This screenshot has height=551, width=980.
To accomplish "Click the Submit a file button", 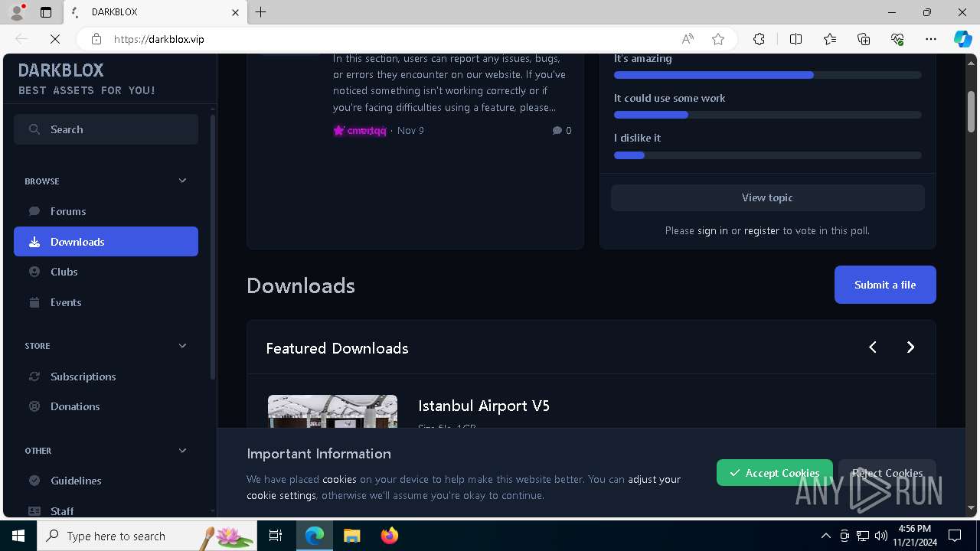I will (x=885, y=285).
